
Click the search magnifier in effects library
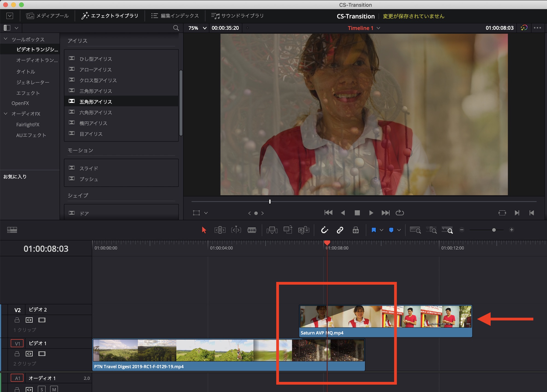[176, 28]
